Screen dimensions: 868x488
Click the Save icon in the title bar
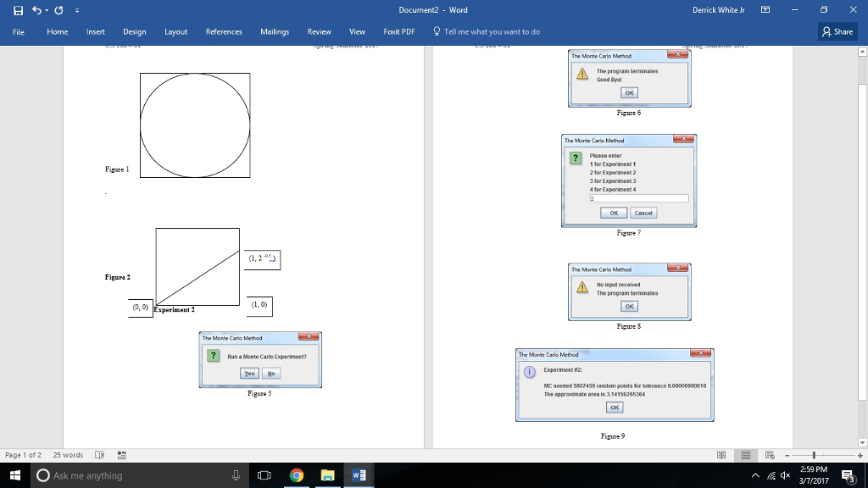(18, 10)
